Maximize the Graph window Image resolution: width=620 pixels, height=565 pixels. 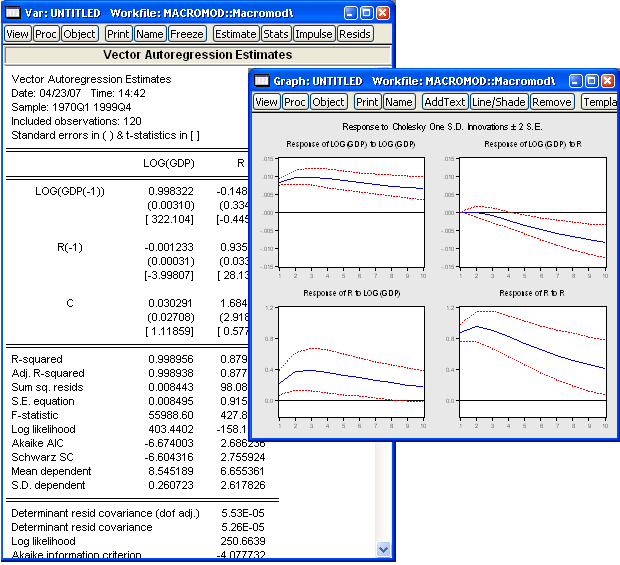589,80
